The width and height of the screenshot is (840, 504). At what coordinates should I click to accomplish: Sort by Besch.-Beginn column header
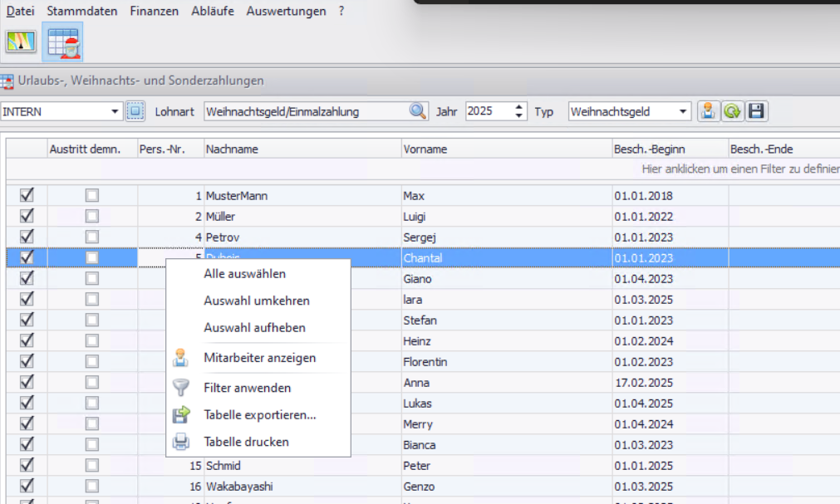[x=671, y=149]
